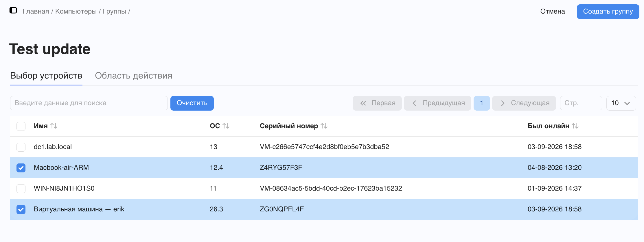Open Группы in the breadcrumb

point(115,11)
